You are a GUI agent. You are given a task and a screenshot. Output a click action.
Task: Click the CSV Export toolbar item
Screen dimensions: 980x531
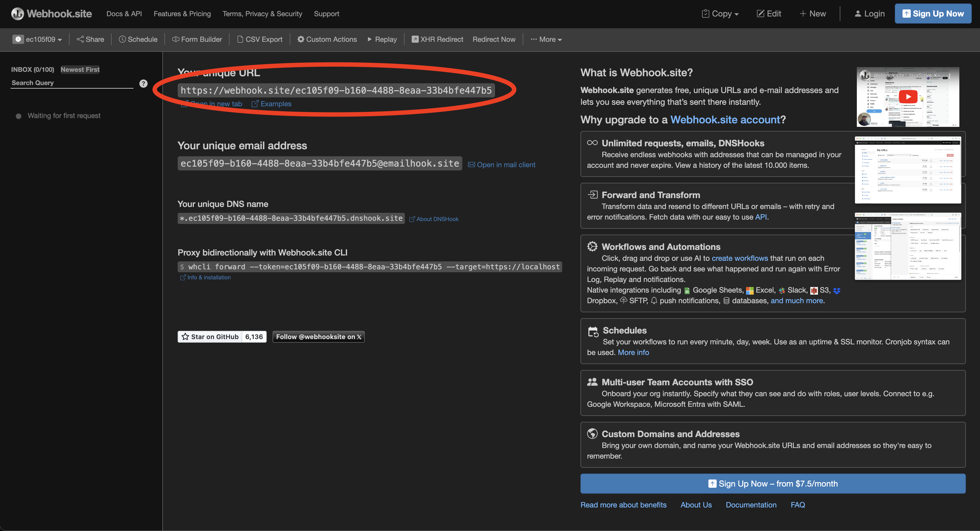click(260, 39)
